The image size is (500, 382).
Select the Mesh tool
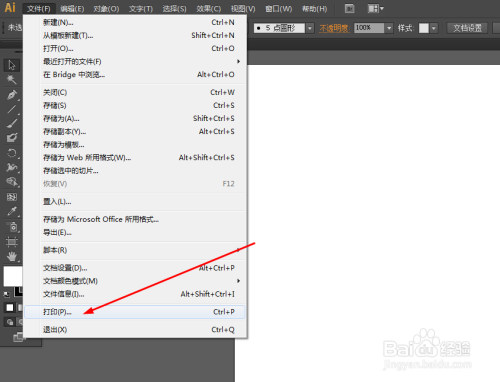coord(12,197)
